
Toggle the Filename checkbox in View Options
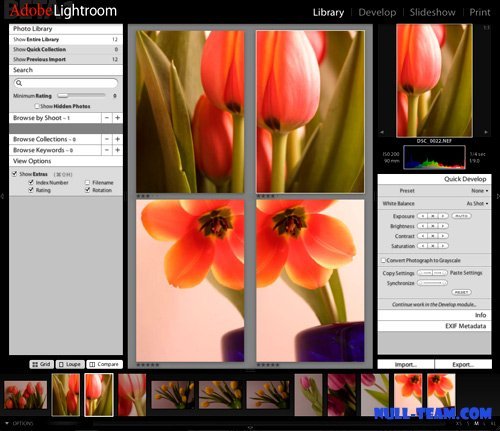[x=87, y=182]
